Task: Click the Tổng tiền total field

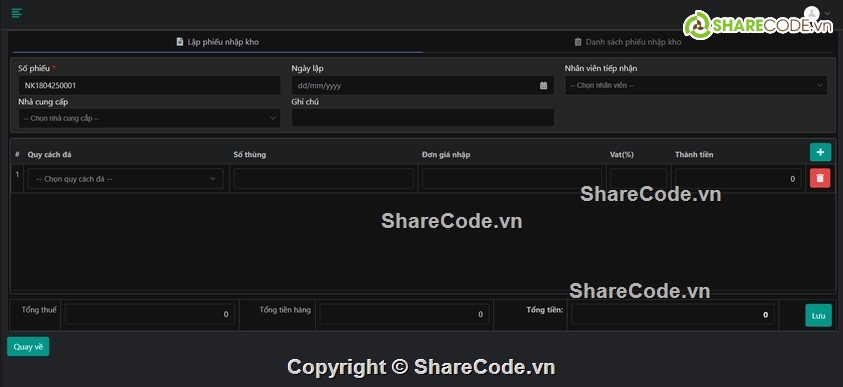Action: pyautogui.click(x=673, y=314)
